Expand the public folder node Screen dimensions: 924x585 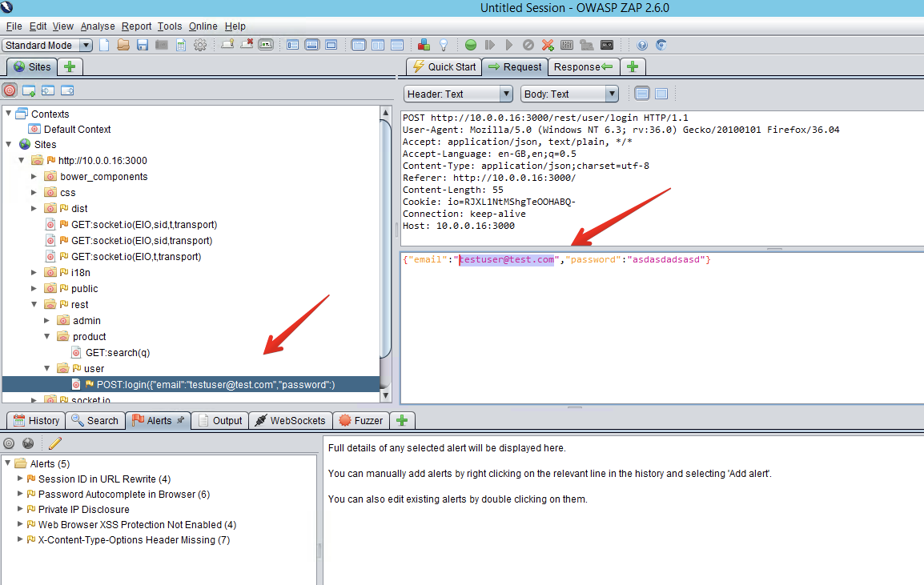point(34,288)
